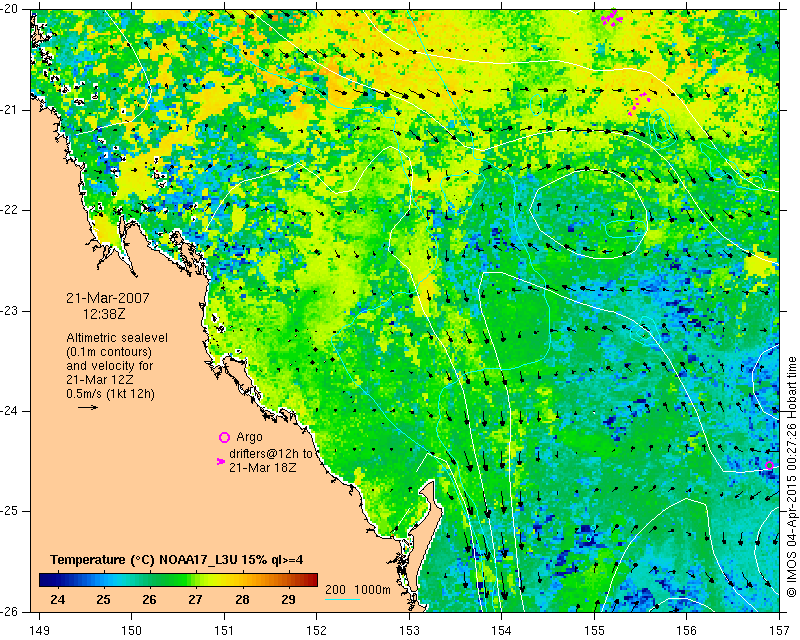Click the latitude axis label -22
Viewport: 800px width, 640px height.
(x=10, y=210)
